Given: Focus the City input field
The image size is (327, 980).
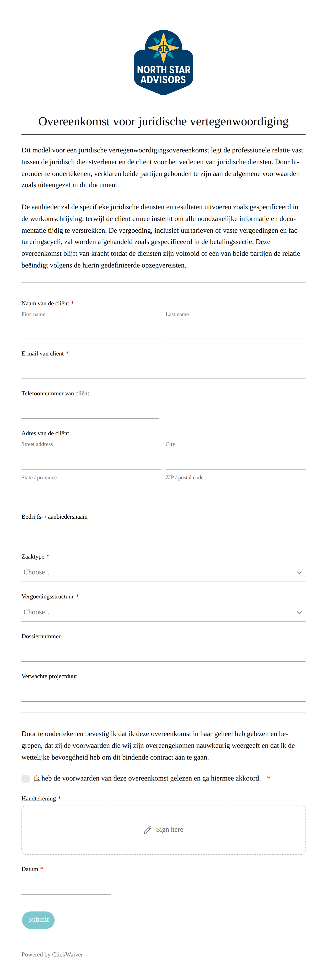Looking at the screenshot, I should [235, 460].
